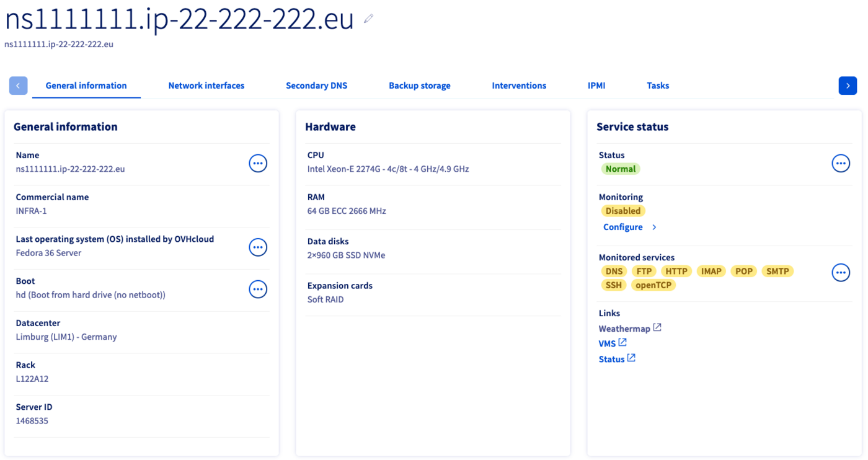Open the operating system ellipsis menu
This screenshot has width=868, height=460.
pos(258,247)
